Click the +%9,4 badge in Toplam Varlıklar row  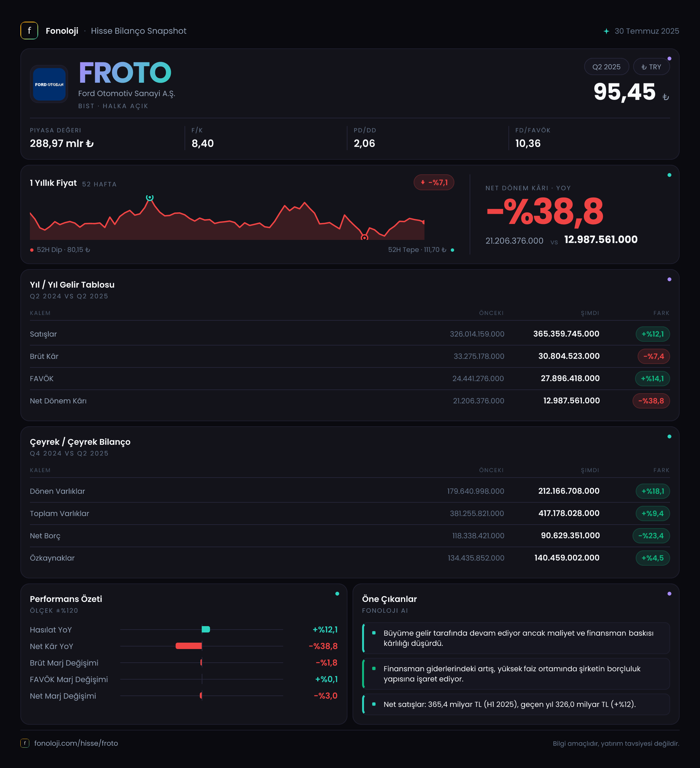[x=652, y=513]
